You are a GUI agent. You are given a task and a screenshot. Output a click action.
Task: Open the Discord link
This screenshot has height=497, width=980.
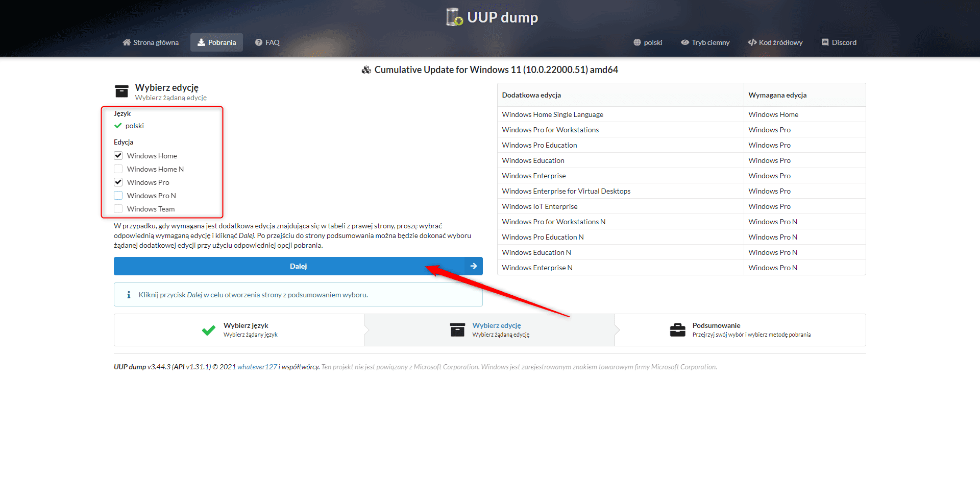coord(839,42)
